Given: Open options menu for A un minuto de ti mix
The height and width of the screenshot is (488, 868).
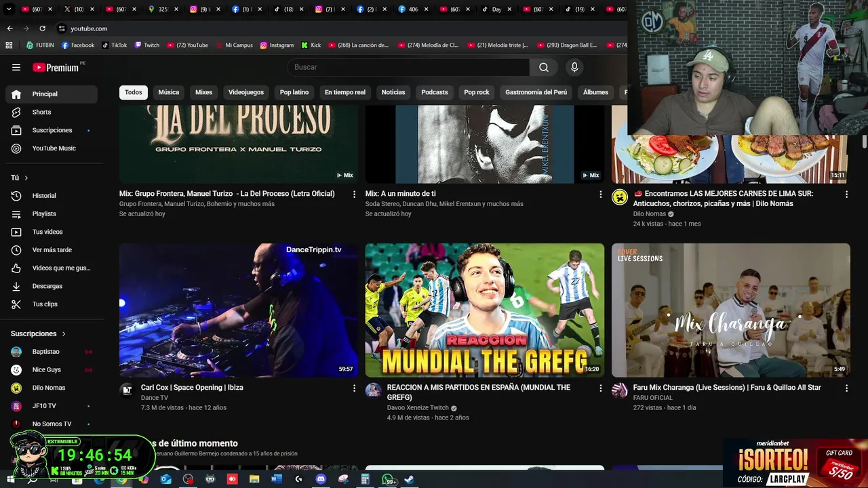Looking at the screenshot, I should click(600, 194).
